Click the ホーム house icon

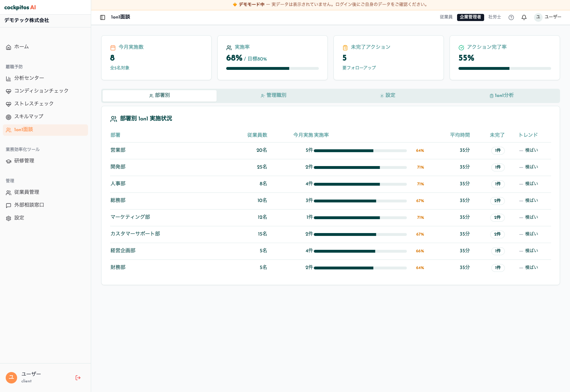click(9, 47)
